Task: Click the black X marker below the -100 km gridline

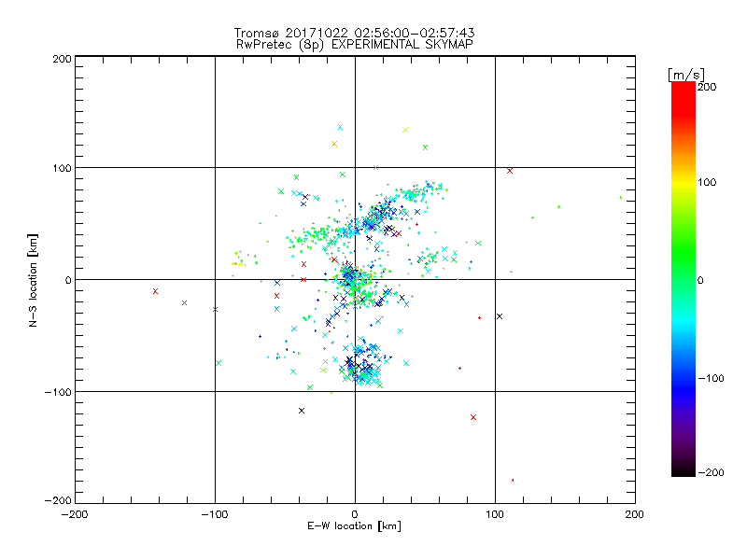Action: coord(301,411)
